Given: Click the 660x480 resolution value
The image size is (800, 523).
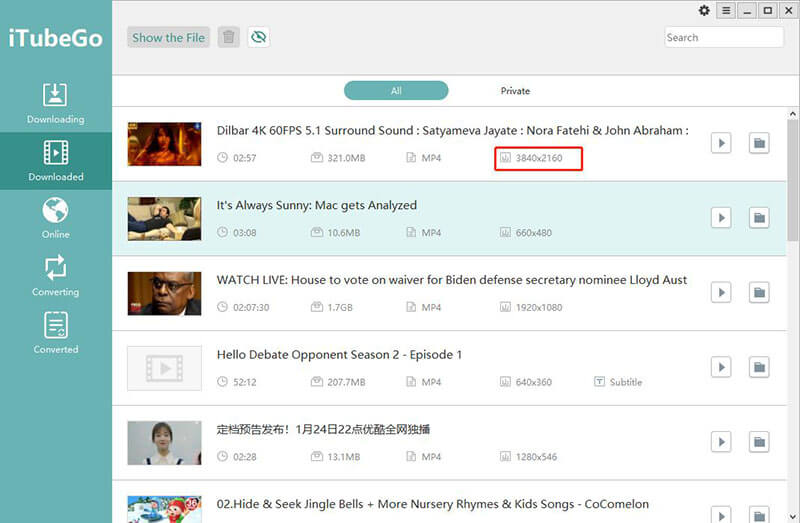Looking at the screenshot, I should pos(534,233).
